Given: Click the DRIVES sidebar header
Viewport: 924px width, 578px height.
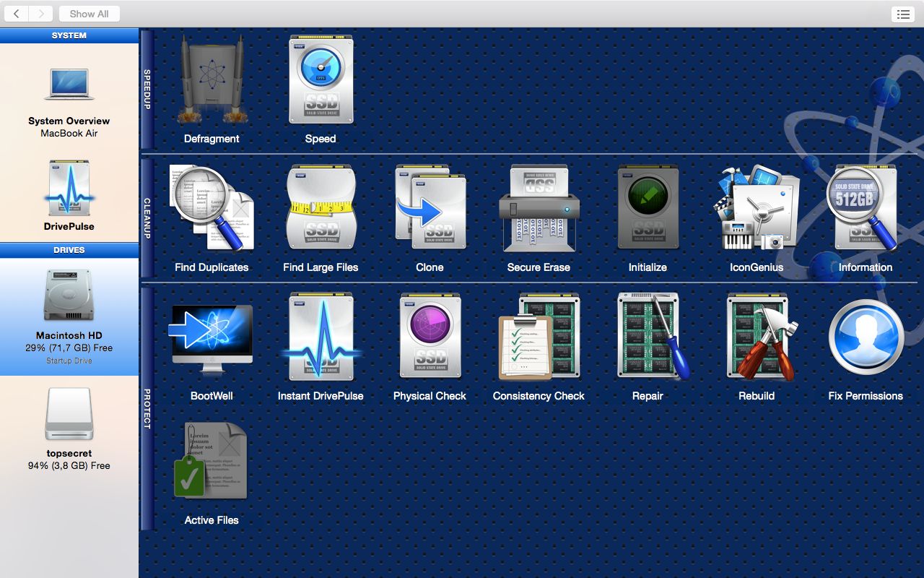Looking at the screenshot, I should (69, 250).
